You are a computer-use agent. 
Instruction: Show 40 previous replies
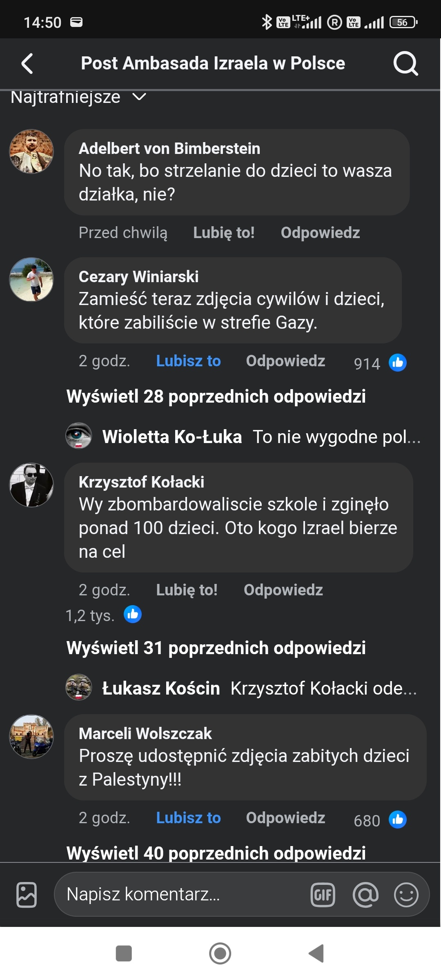point(216,853)
